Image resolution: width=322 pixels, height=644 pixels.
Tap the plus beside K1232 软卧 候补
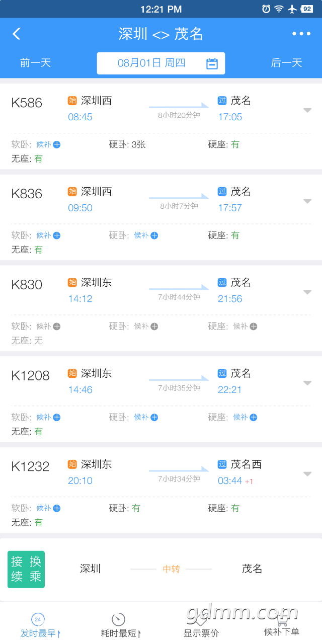(x=57, y=508)
